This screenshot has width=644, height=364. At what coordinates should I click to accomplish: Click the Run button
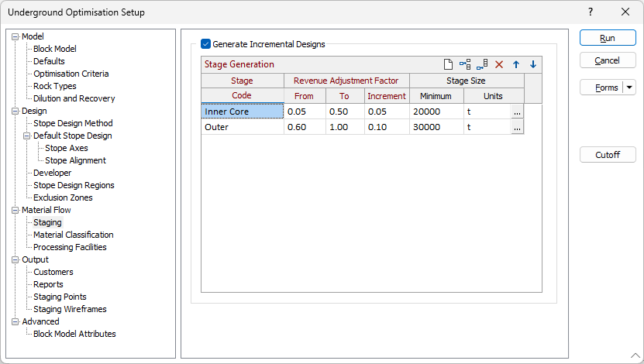coord(608,38)
